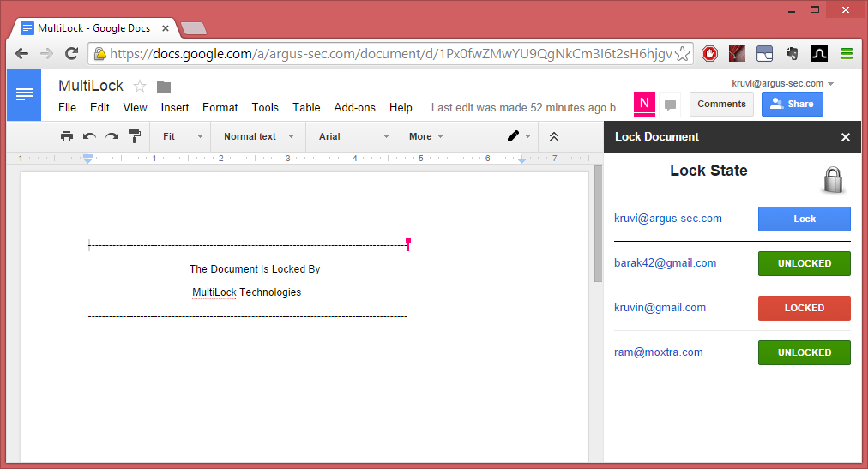Bookmark this page with the star
868x469 pixels.
pyautogui.click(x=683, y=54)
